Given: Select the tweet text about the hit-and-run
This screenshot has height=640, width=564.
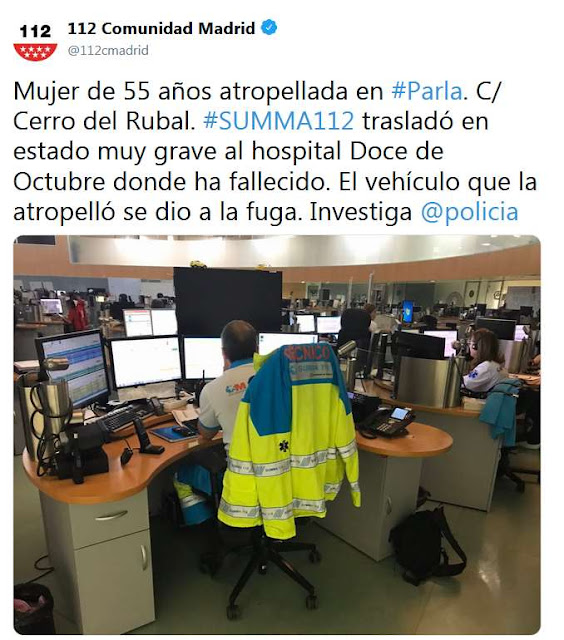Looking at the screenshot, I should pos(275,152).
